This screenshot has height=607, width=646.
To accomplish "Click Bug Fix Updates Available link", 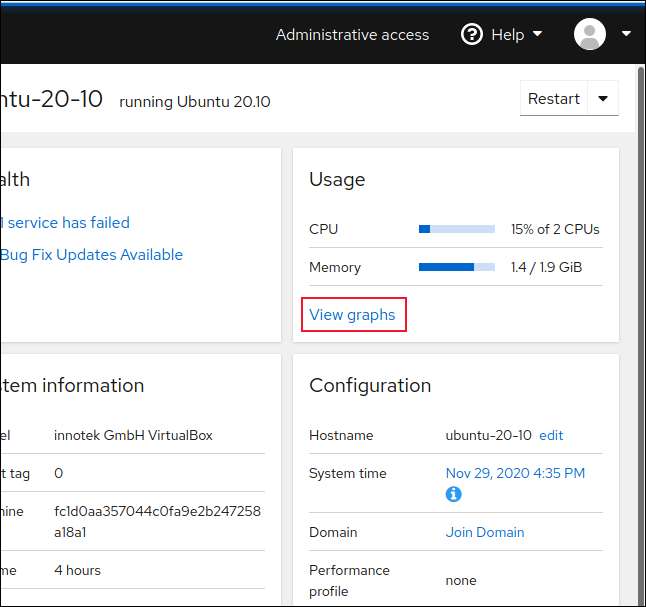I will click(x=91, y=255).
